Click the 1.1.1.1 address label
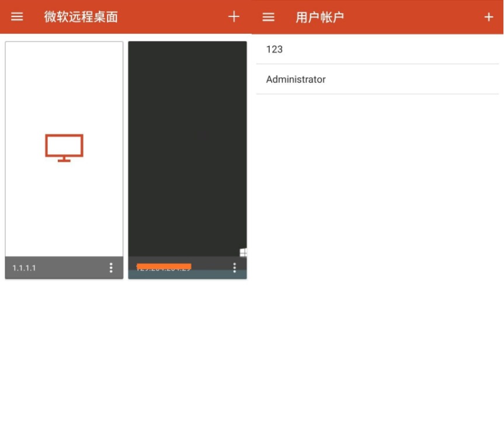 (x=24, y=267)
